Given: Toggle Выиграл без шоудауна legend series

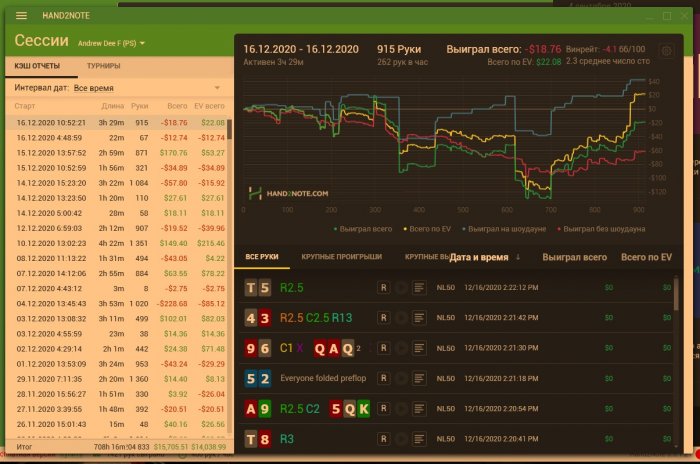Looking at the screenshot, I should 601,229.
